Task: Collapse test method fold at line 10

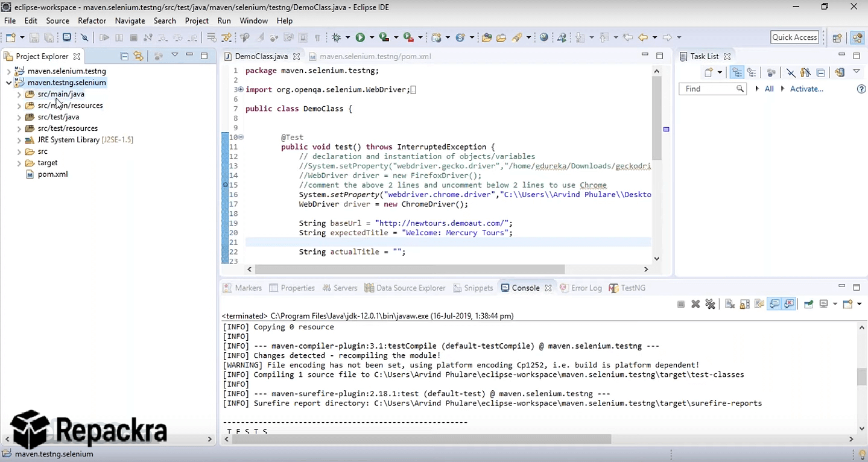Action: coord(240,137)
